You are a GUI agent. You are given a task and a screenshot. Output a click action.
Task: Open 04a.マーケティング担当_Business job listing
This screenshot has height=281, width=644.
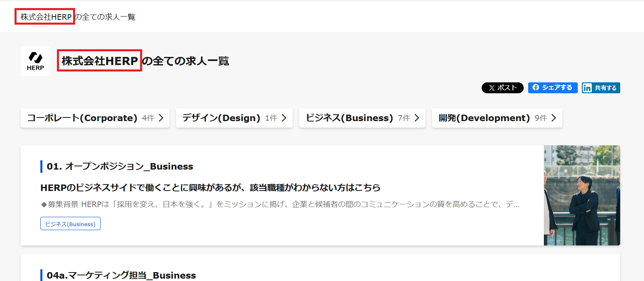point(121,275)
